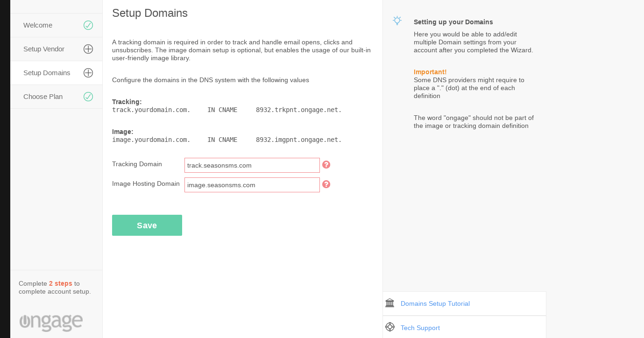Open the Welcome wizard step

[38, 25]
